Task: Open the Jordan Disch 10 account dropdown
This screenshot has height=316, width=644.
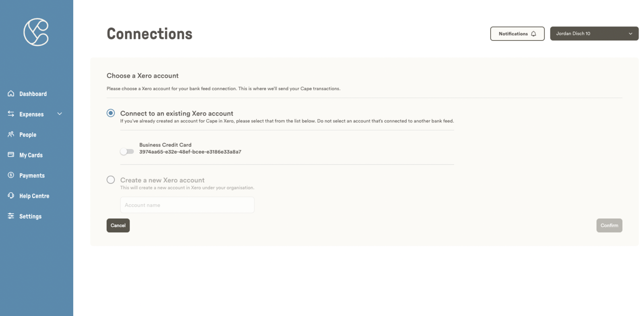Action: [594, 34]
